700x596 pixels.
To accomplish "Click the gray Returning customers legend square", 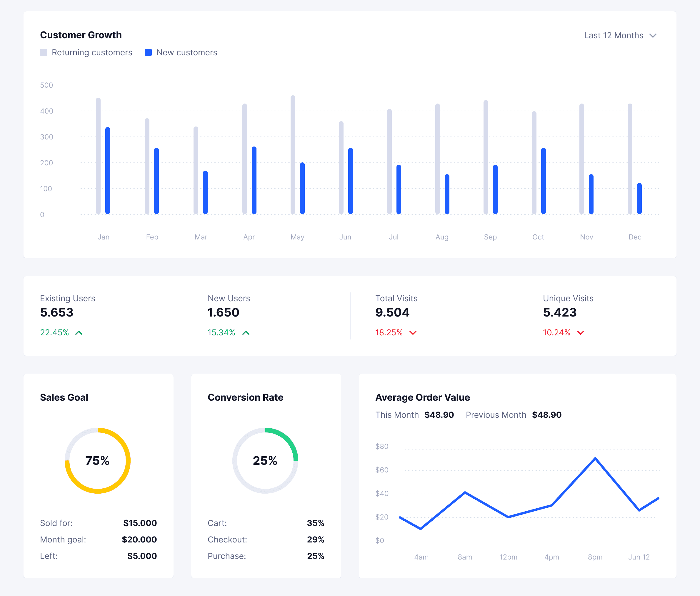I will click(44, 52).
